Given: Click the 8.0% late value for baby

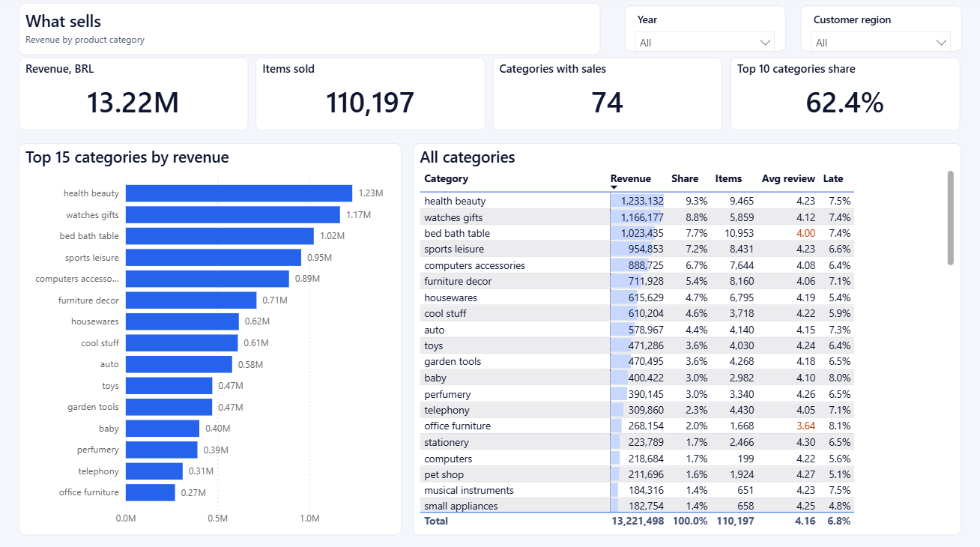Looking at the screenshot, I should pos(840,378).
